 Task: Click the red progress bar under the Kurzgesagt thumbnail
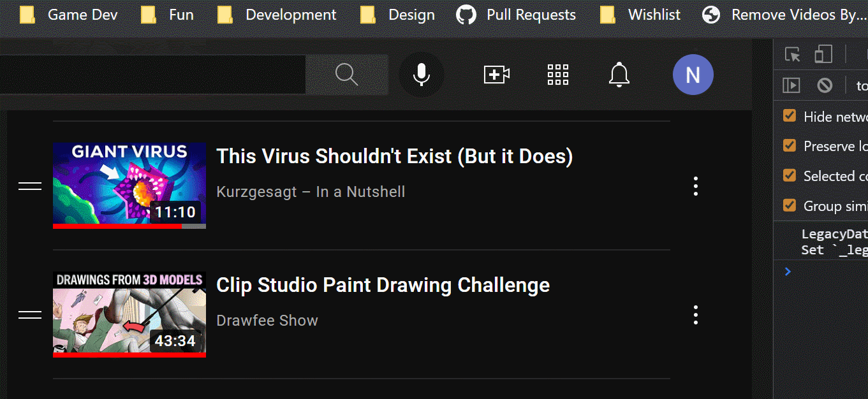tap(118, 226)
